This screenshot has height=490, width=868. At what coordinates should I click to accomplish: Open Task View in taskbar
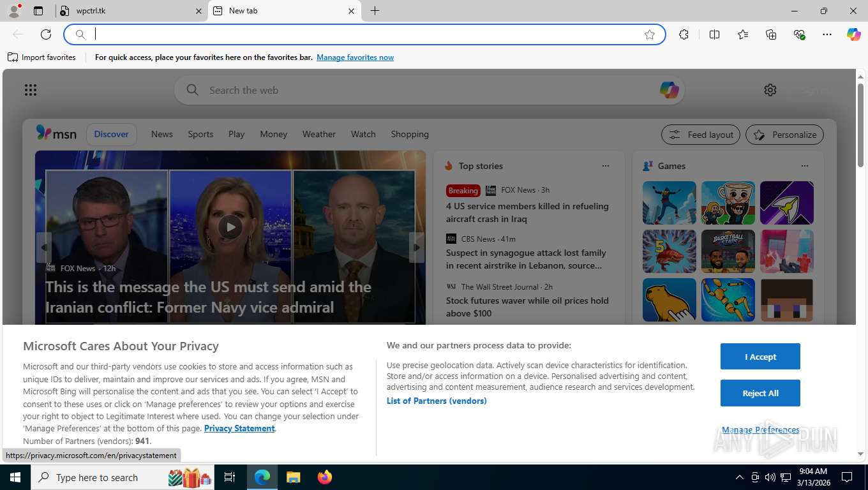click(230, 477)
